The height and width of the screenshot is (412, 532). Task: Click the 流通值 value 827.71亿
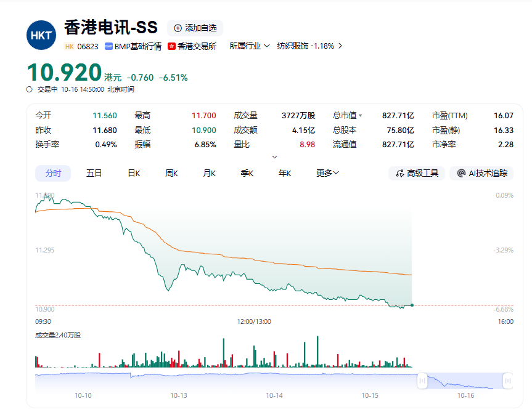(x=398, y=145)
